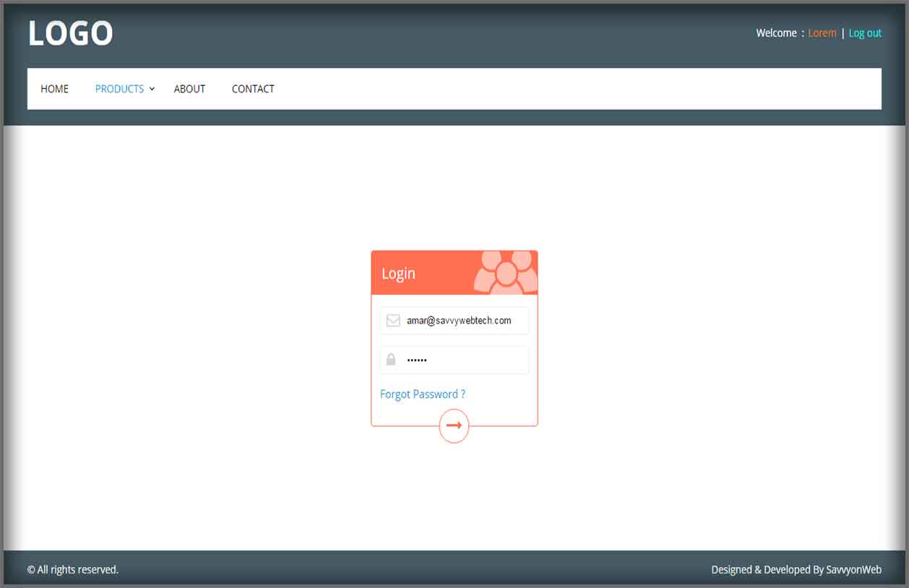This screenshot has height=588, width=909.
Task: Click the Log out link
Action: pos(865,33)
